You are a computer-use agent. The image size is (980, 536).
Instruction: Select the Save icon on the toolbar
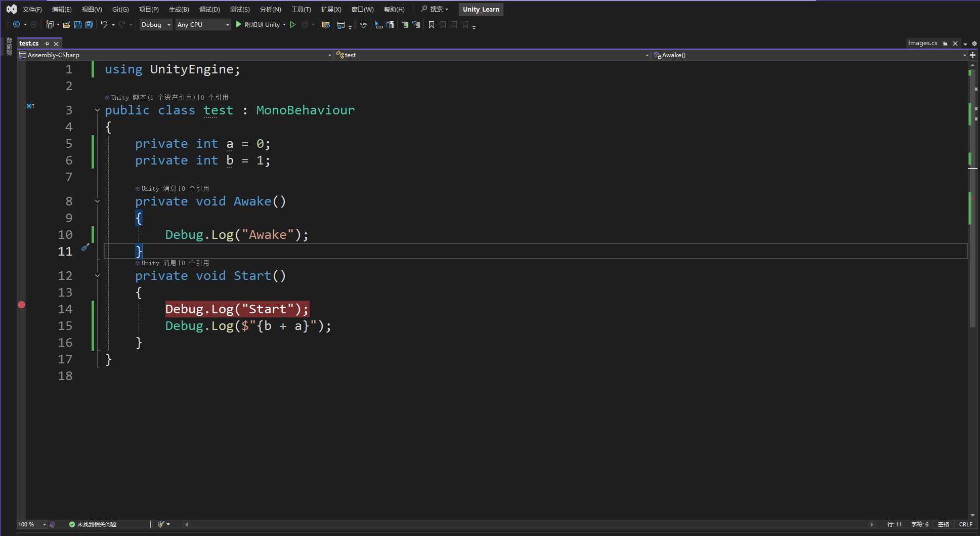[x=77, y=24]
